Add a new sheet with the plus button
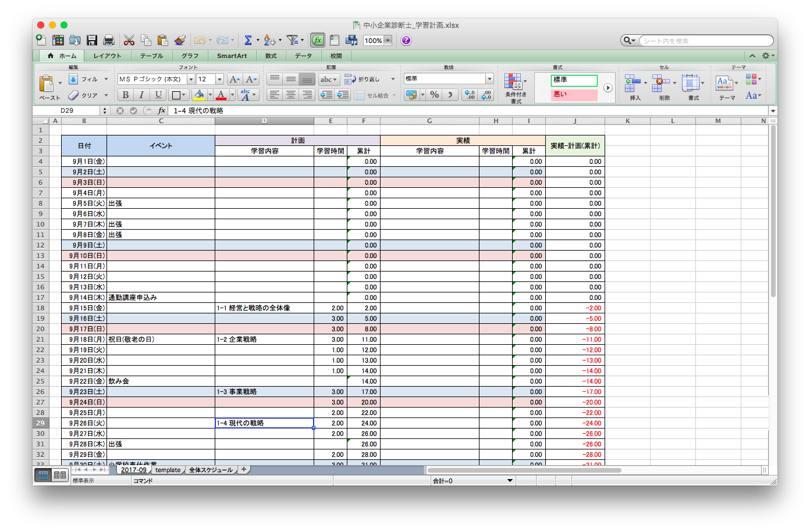The image size is (810, 532). (x=244, y=469)
